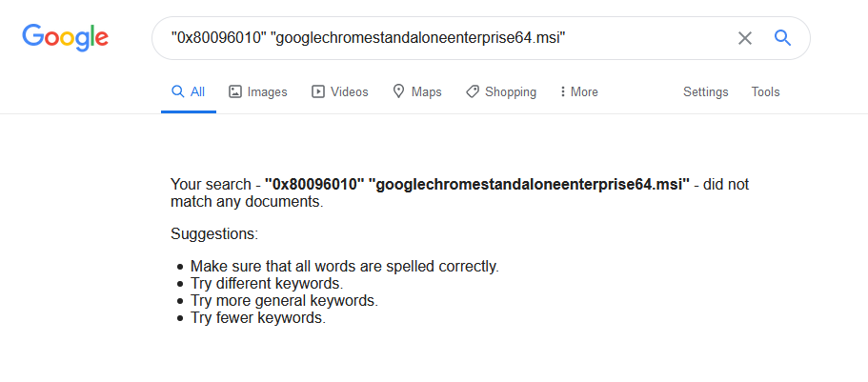868x382 pixels.
Task: Click the Google logo
Action: [x=65, y=38]
